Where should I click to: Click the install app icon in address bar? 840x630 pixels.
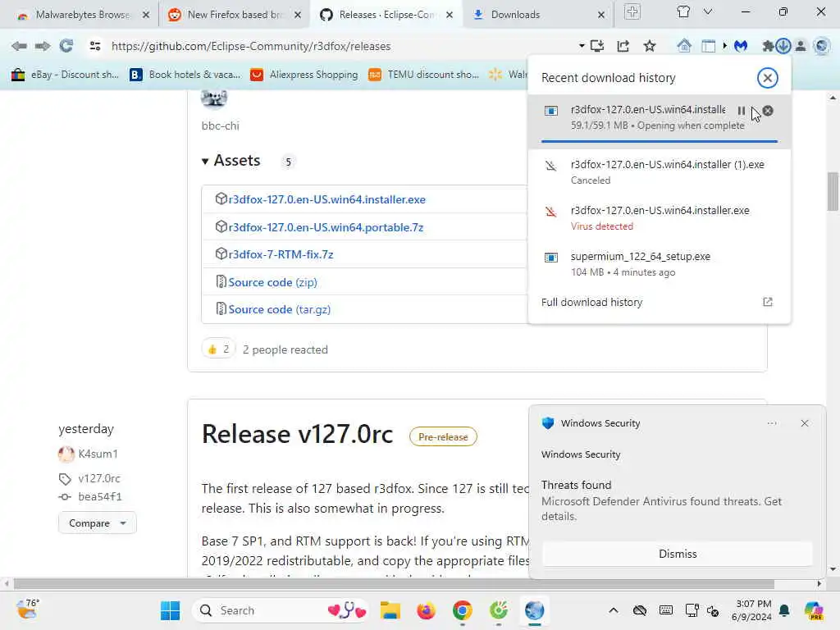597,46
